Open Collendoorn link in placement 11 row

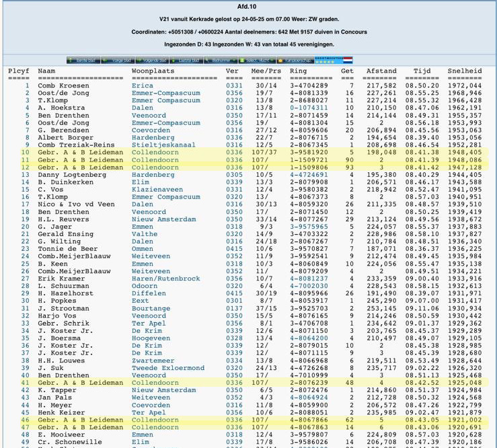(155, 160)
